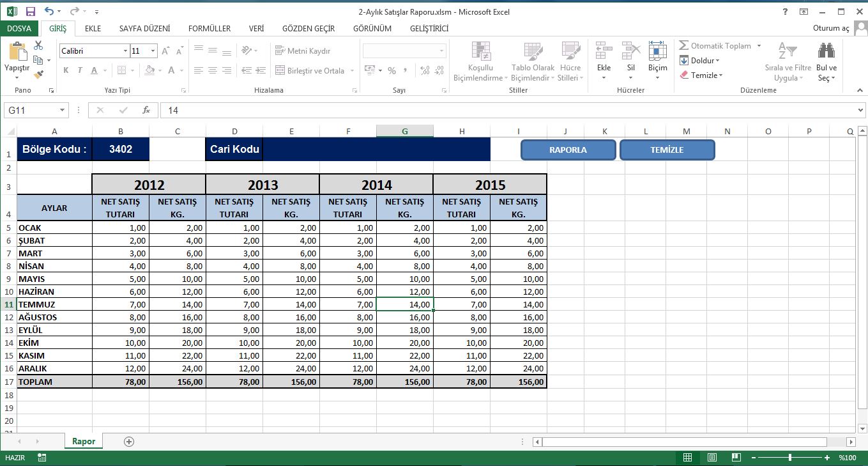Apply font color with the red-underlined A
The height and width of the screenshot is (466, 868).
click(172, 70)
